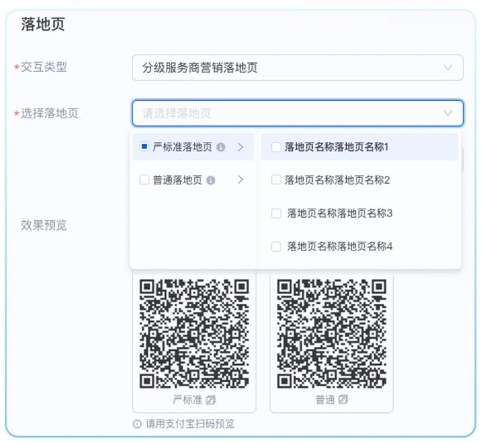Click the 请用支付宝扫码预览 hint text
The height and width of the screenshot is (443, 483).
pyautogui.click(x=190, y=424)
